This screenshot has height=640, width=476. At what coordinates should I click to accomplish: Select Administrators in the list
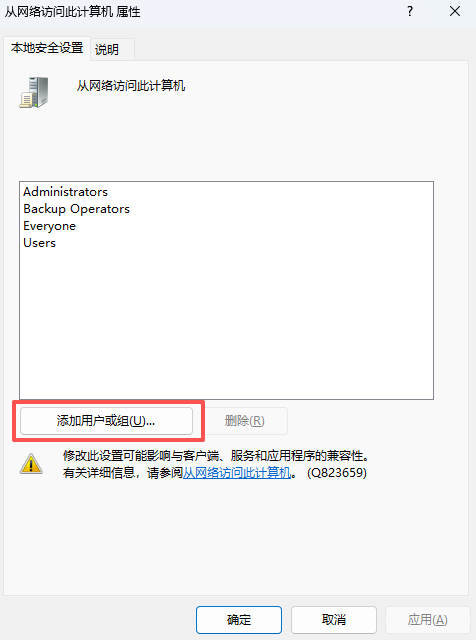click(65, 192)
